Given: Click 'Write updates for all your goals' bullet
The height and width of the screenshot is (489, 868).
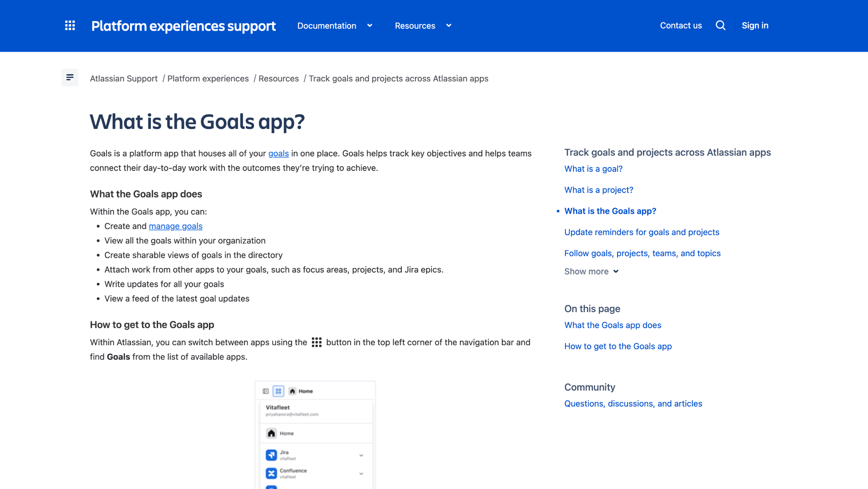Looking at the screenshot, I should [164, 284].
